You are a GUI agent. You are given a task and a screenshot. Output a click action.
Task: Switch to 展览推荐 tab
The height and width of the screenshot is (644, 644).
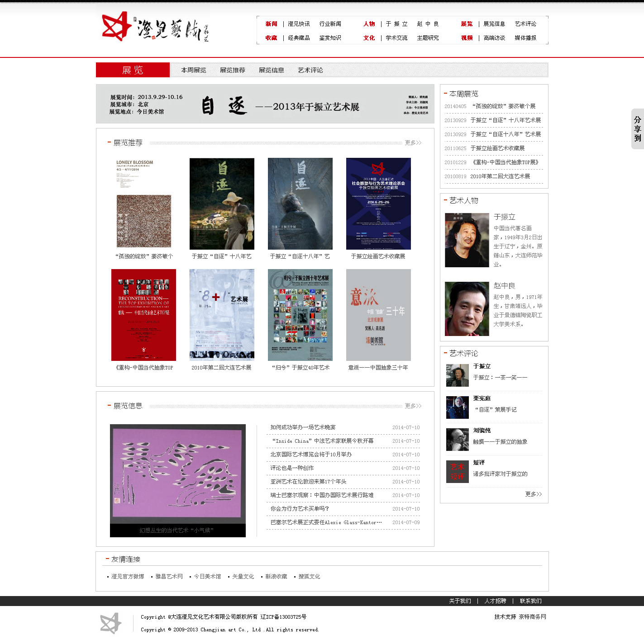point(232,70)
